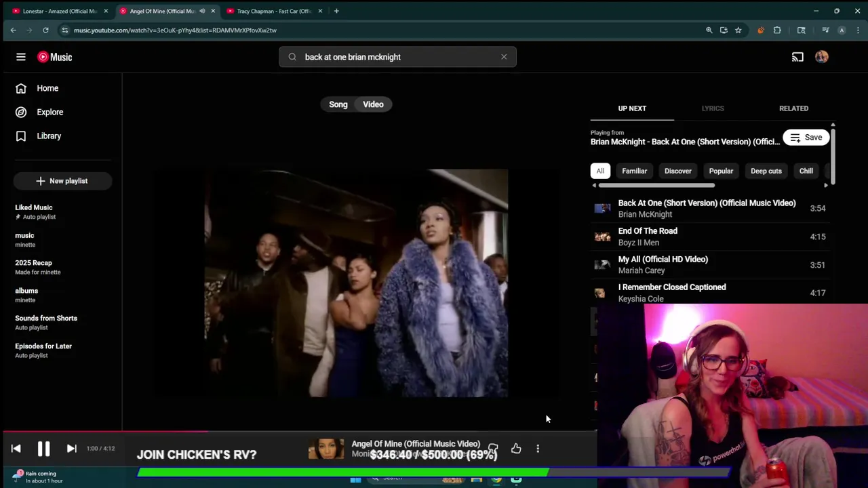The image size is (868, 488).
Task: Play End Of The Road from queue
Action: [x=711, y=237]
